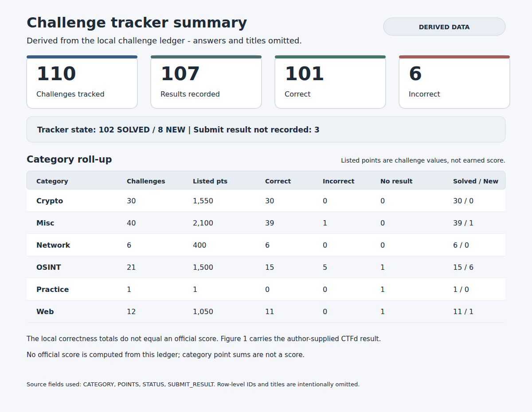Select the 101 Correct card
This screenshot has height=412, width=532.
tap(330, 82)
